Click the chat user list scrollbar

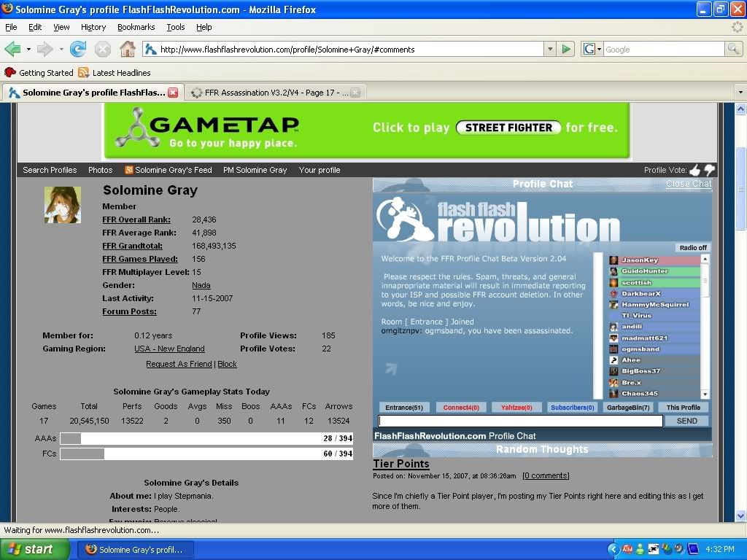click(705, 328)
